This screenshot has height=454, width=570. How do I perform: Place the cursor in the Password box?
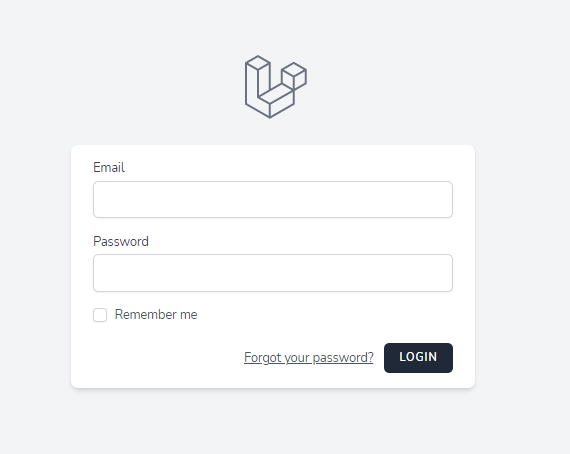[273, 273]
